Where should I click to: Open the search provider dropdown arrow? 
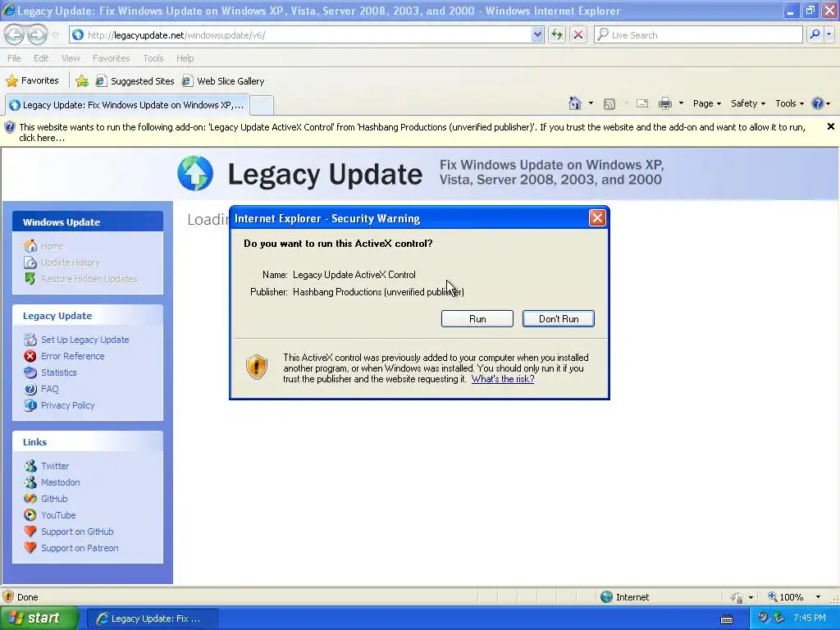click(829, 34)
